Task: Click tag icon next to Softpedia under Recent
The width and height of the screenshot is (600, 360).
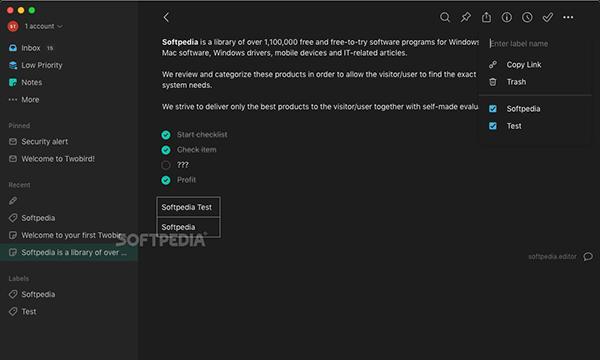Action: [x=13, y=218]
